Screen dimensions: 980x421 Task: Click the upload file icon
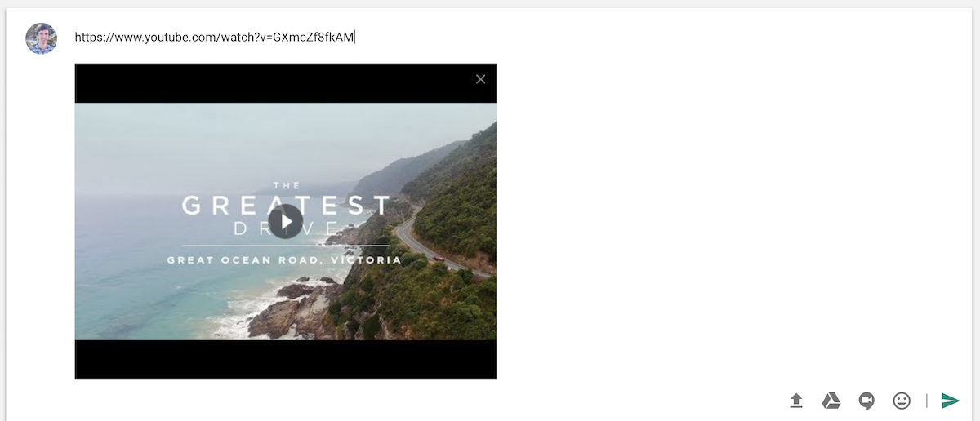[796, 401]
